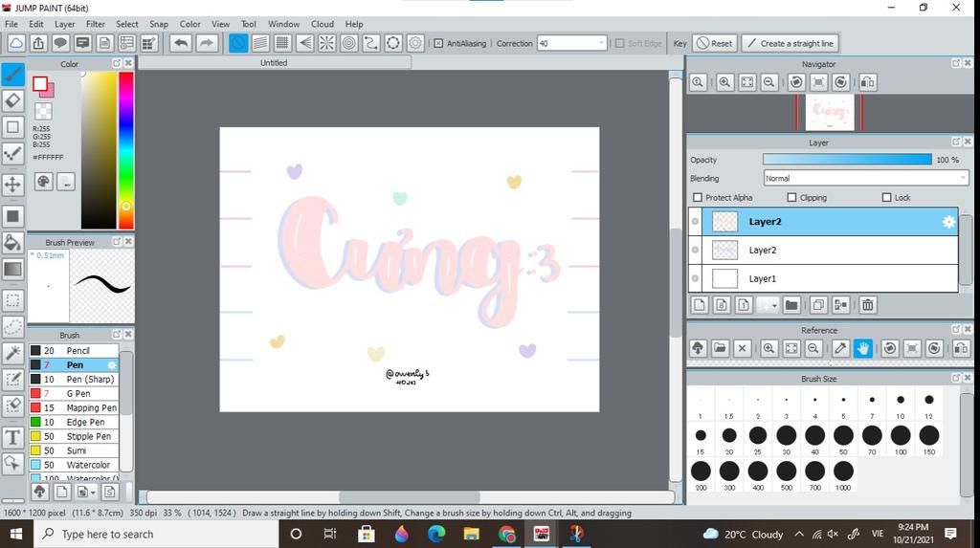Open an image in Reference panel
The height and width of the screenshot is (548, 980).
coord(720,348)
